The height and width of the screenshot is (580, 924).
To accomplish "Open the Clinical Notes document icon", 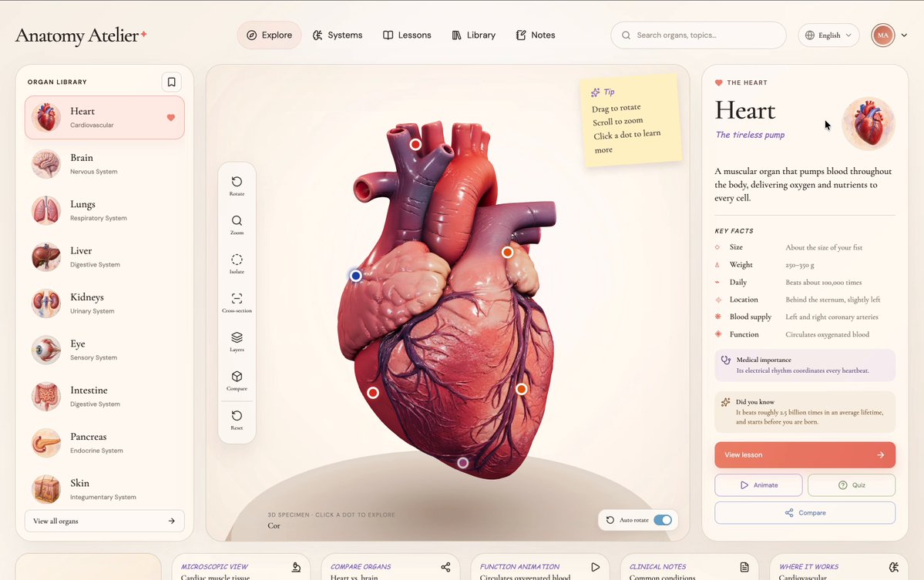I will pos(745,567).
